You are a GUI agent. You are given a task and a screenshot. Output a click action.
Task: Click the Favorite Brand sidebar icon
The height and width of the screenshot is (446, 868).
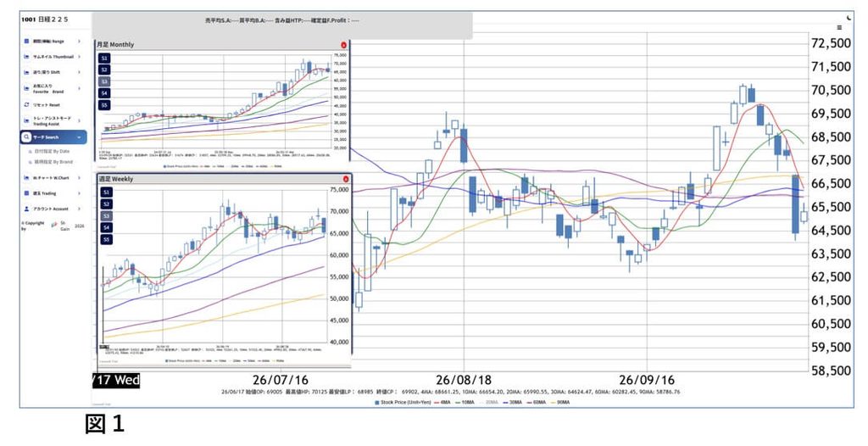26,88
